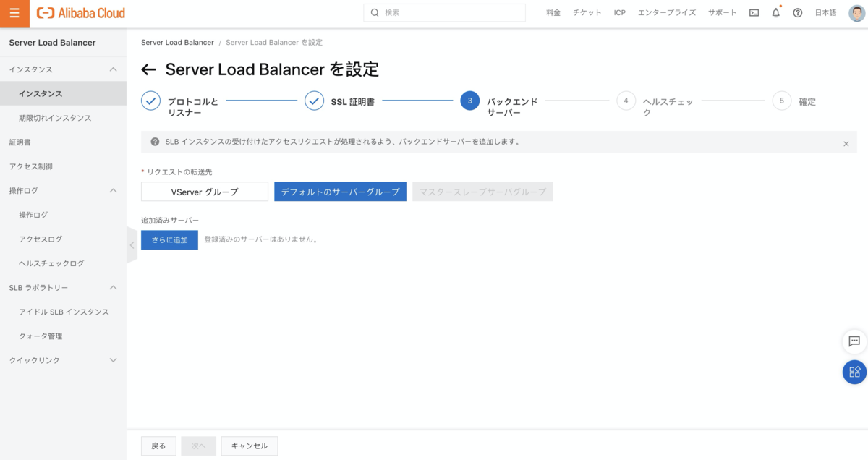Collapse the 操作ログ sidebar section
The image size is (868, 460).
pos(113,191)
